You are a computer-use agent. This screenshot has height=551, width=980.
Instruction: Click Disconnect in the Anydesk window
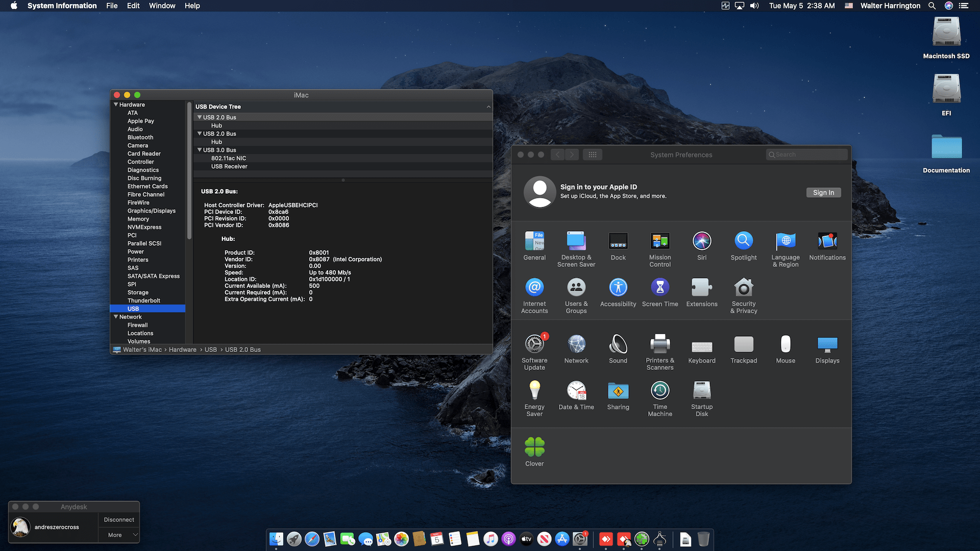coord(119,520)
